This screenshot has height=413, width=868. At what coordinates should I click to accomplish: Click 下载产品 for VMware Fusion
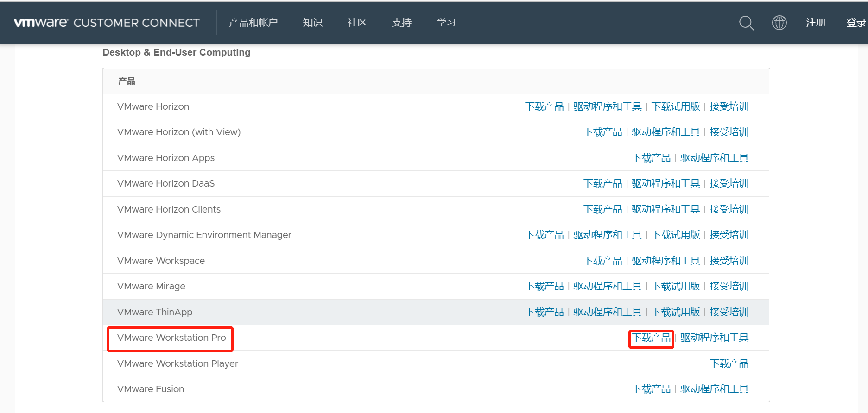652,389
